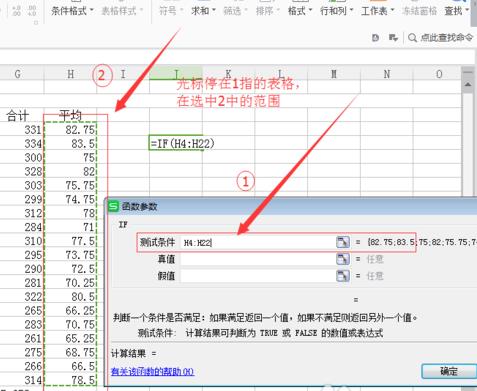Open the 工作表 menu
Viewport: 477px width, 391px height.
(x=377, y=11)
